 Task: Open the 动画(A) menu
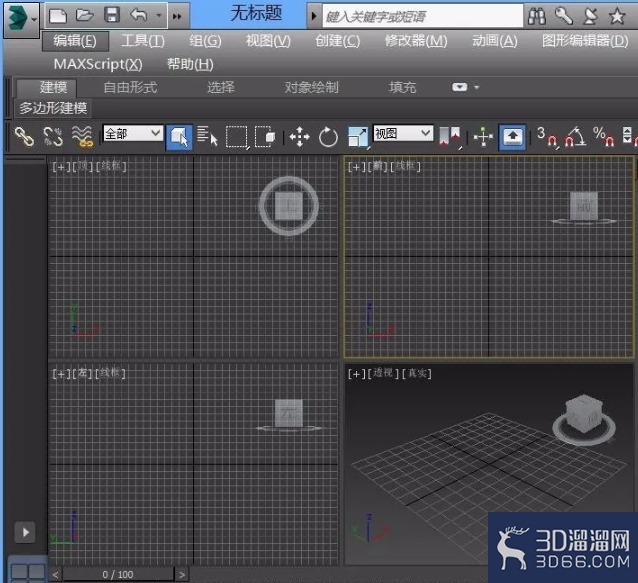click(x=495, y=41)
